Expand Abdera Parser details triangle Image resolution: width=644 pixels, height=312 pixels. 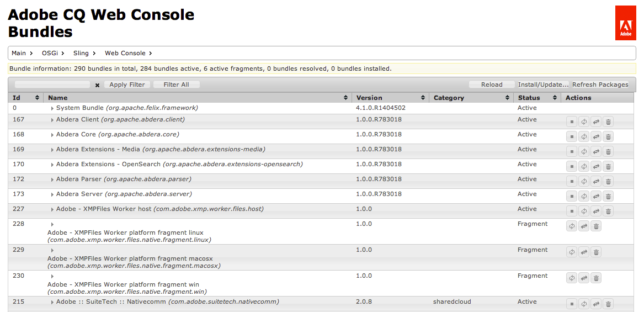pos(52,179)
